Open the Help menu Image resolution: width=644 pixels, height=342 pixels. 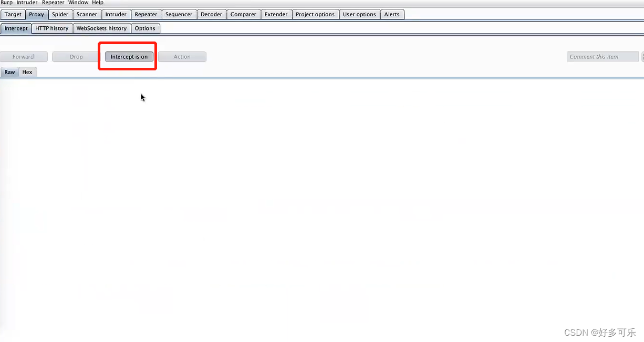point(98,3)
